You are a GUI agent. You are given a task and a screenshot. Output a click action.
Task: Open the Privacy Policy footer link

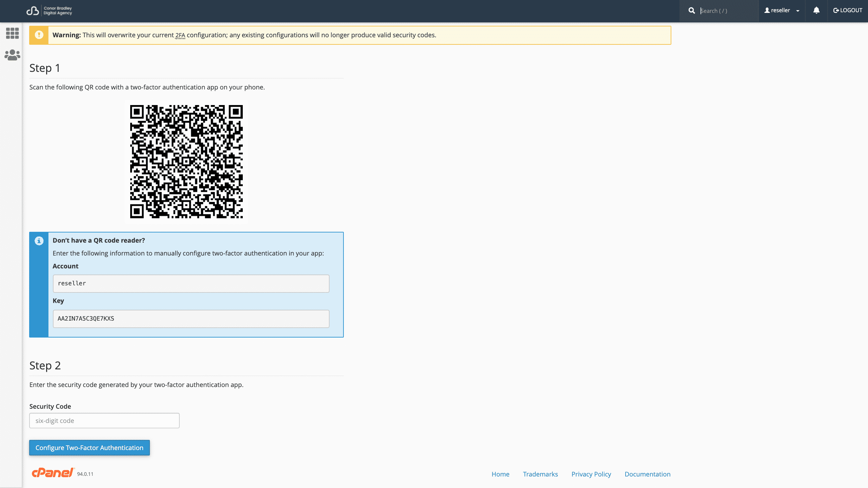[x=591, y=474]
